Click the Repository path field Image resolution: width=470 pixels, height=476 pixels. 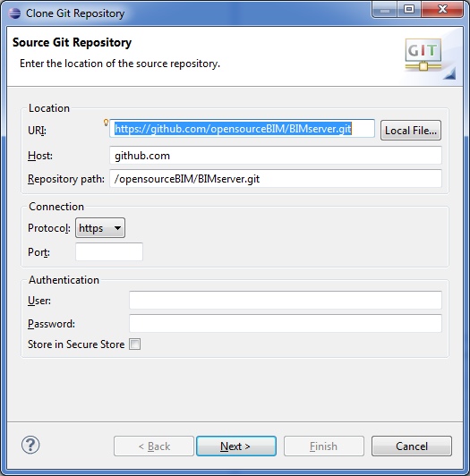point(276,179)
